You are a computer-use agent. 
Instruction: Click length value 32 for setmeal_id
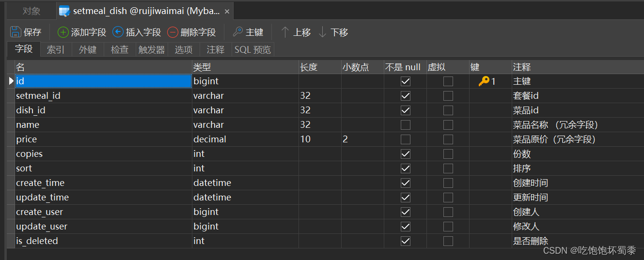click(320, 96)
